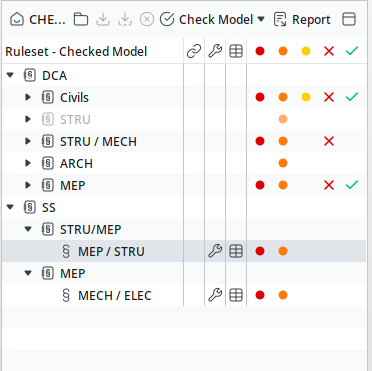The image size is (372, 371).
Task: Click the wrench icon on MECH / ELEC row
Action: coord(215,295)
